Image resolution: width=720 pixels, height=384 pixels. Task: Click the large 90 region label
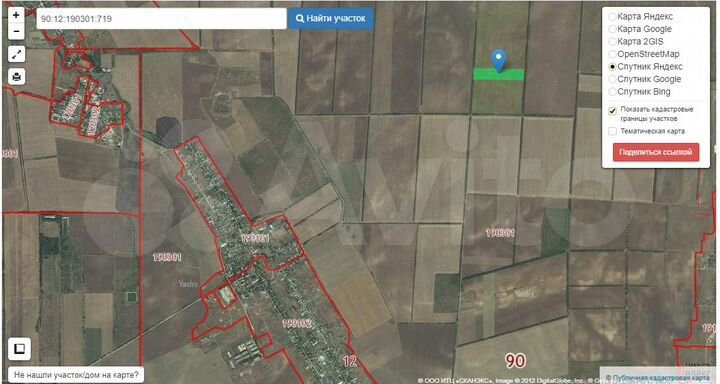point(515,361)
